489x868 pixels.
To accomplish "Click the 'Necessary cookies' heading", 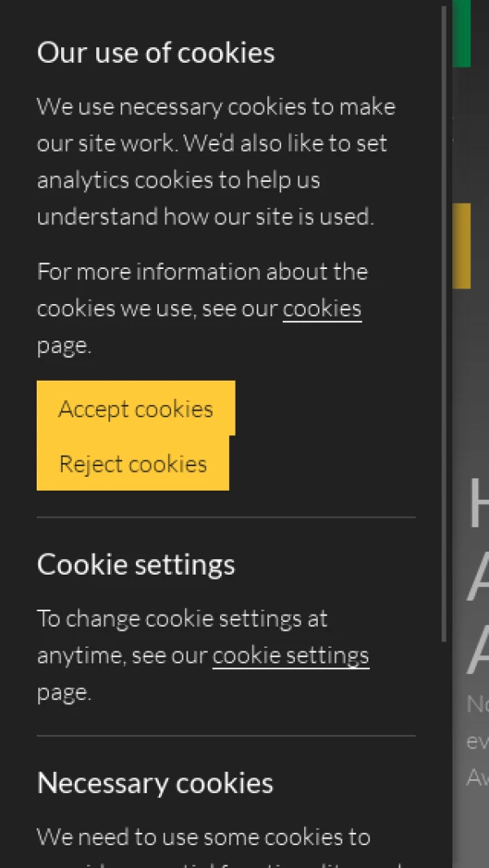I will click(155, 783).
